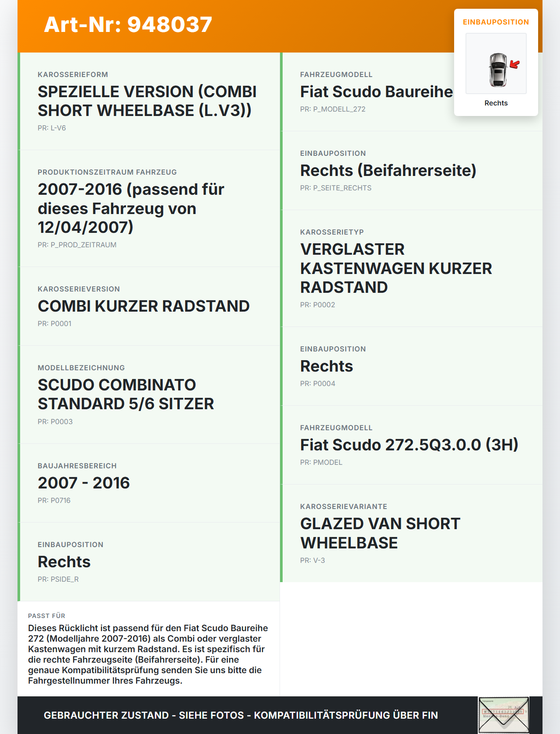Click COMBI KURZER RADSTAND body version
This screenshot has height=734, width=560.
coord(143,306)
